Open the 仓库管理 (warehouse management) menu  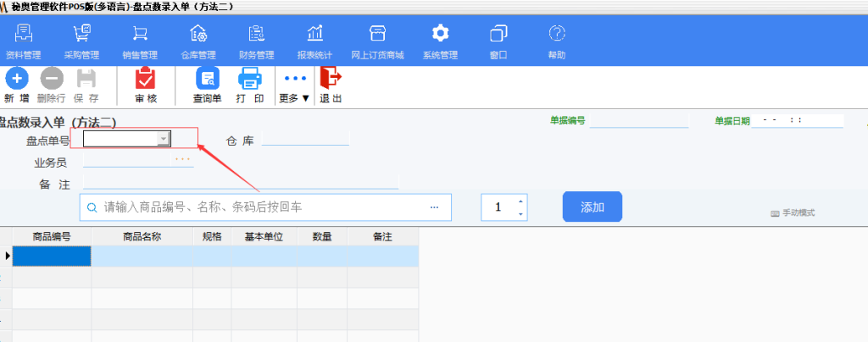(x=198, y=34)
